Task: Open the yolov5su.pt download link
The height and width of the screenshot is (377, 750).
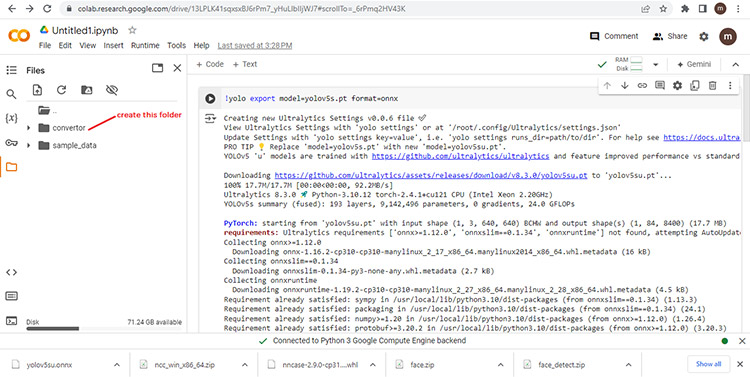Action: click(430, 176)
